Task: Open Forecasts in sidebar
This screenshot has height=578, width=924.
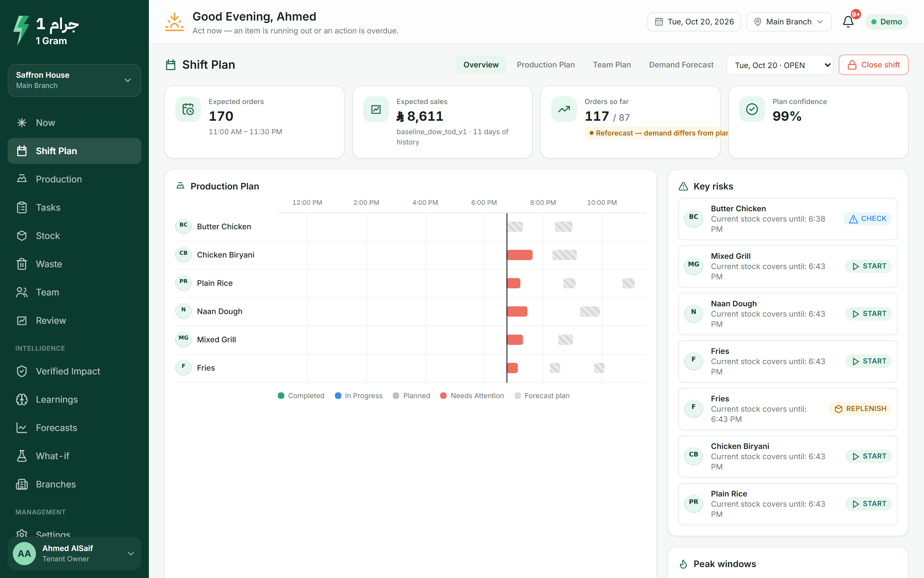Action: pyautogui.click(x=74, y=428)
